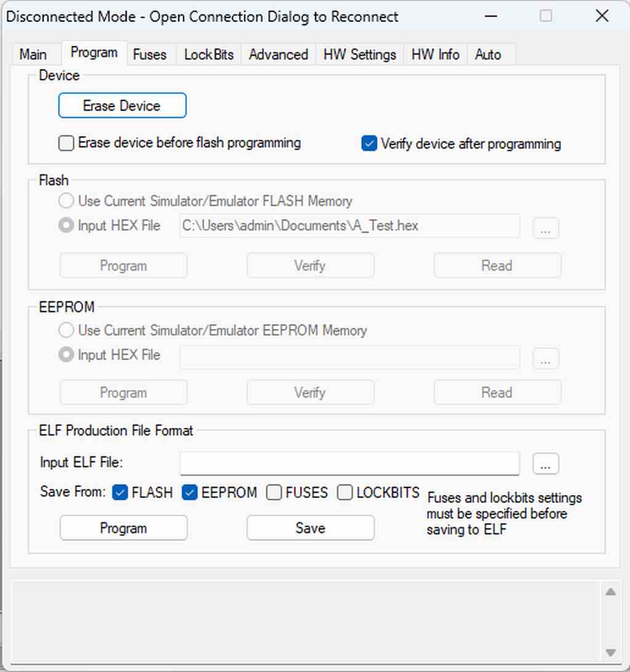Browse for an input ELF file
Image resolution: width=630 pixels, height=672 pixels.
pyautogui.click(x=546, y=464)
